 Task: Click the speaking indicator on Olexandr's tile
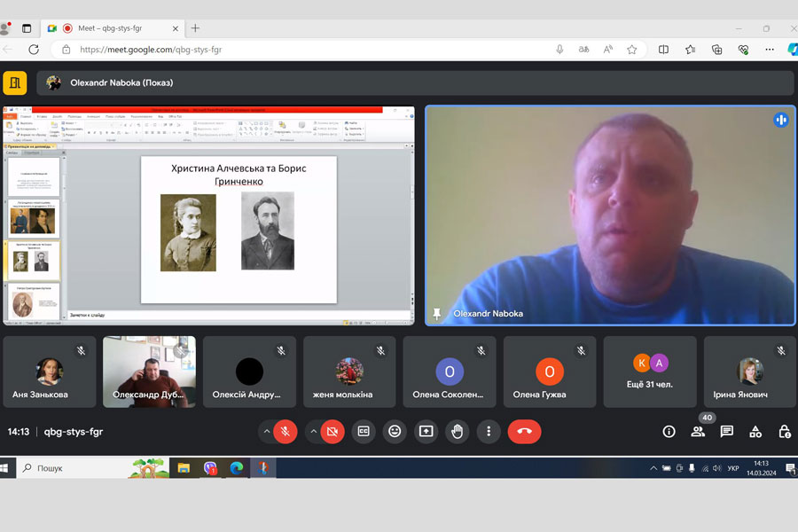[780, 120]
